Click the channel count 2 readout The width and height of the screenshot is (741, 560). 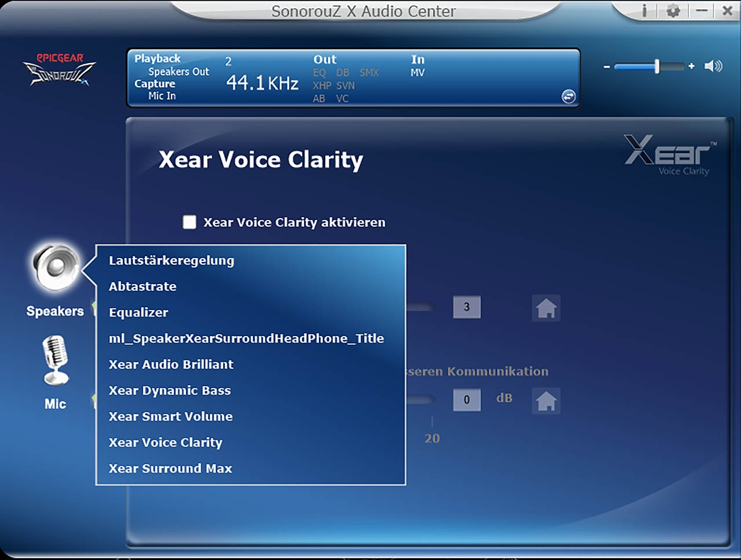coord(228,61)
